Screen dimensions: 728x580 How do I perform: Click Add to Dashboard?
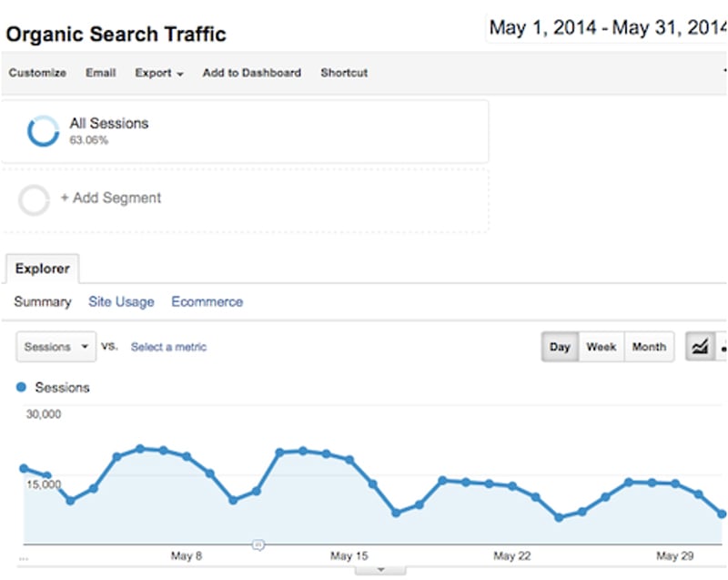click(x=251, y=73)
